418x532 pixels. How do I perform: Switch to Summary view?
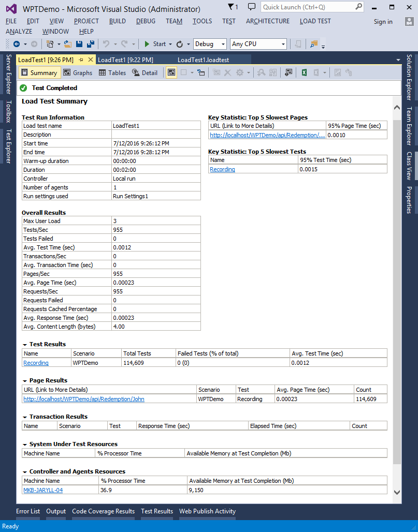pyautogui.click(x=39, y=72)
